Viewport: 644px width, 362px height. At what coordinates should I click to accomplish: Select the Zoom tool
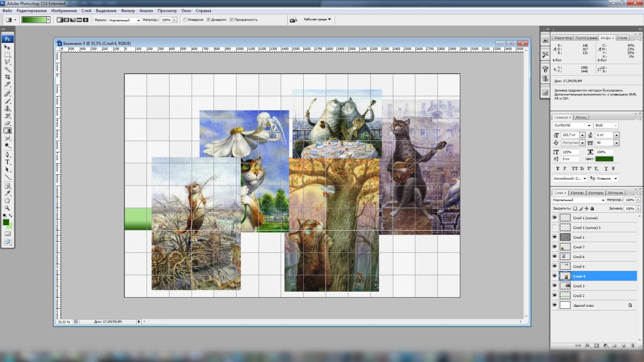tap(8, 208)
